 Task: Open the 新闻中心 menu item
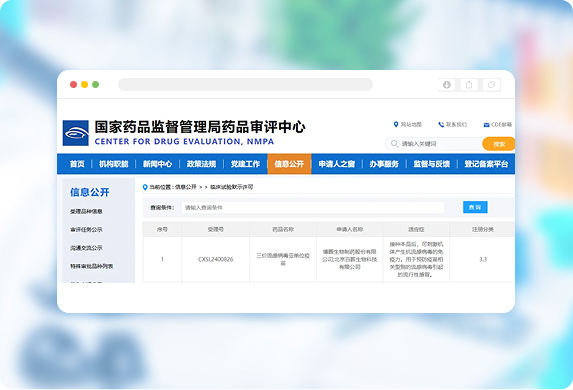[158, 164]
